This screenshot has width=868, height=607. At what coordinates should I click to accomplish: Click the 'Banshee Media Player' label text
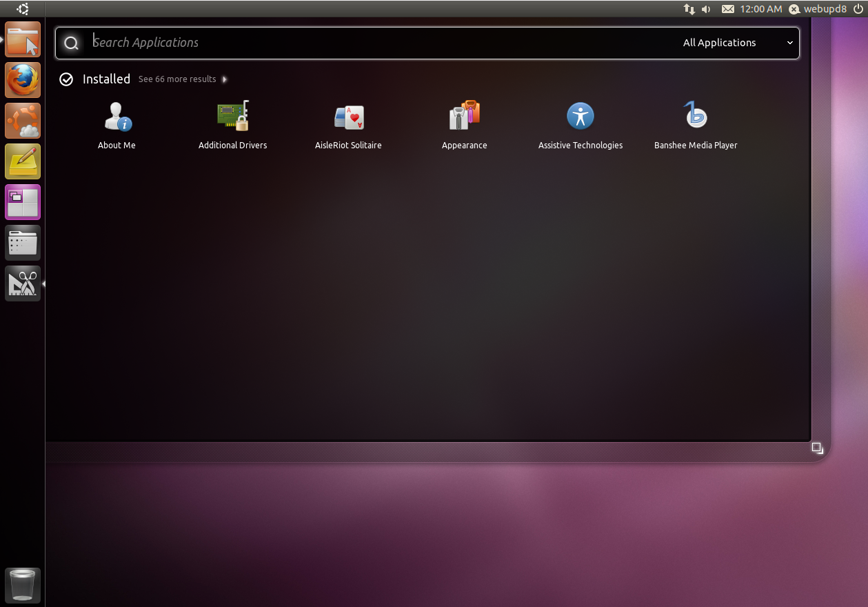696,146
